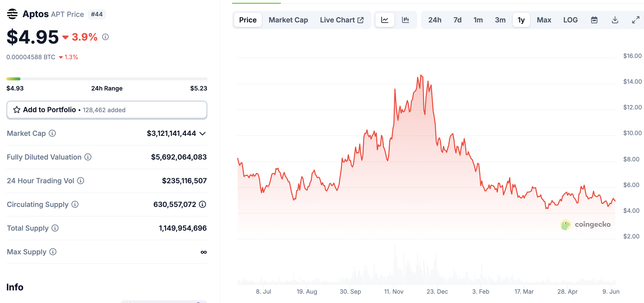Switch to line chart view
The height and width of the screenshot is (303, 644).
point(385,20)
